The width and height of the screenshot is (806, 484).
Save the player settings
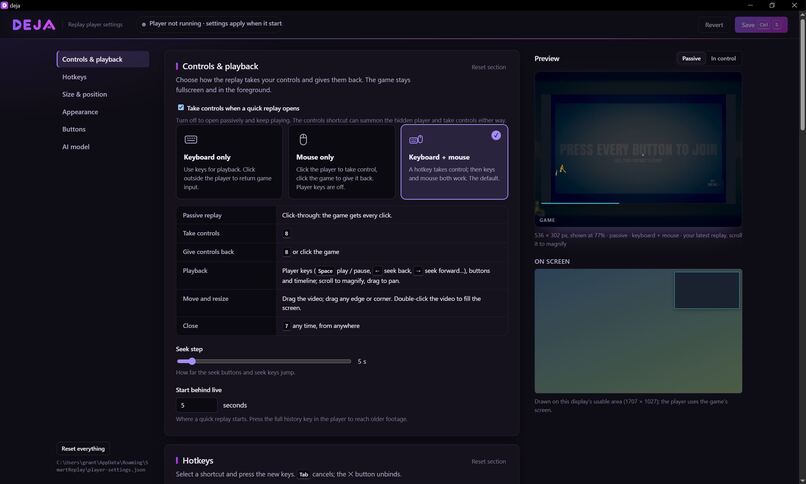(761, 25)
